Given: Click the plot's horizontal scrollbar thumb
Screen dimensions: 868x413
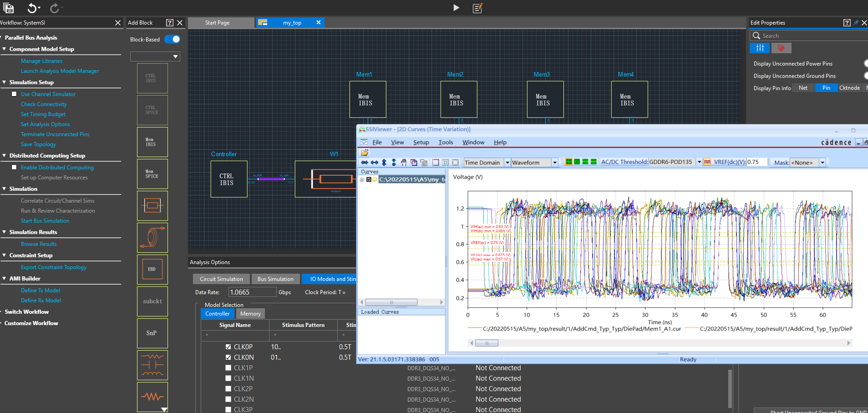Looking at the screenshot, I should [x=487, y=343].
